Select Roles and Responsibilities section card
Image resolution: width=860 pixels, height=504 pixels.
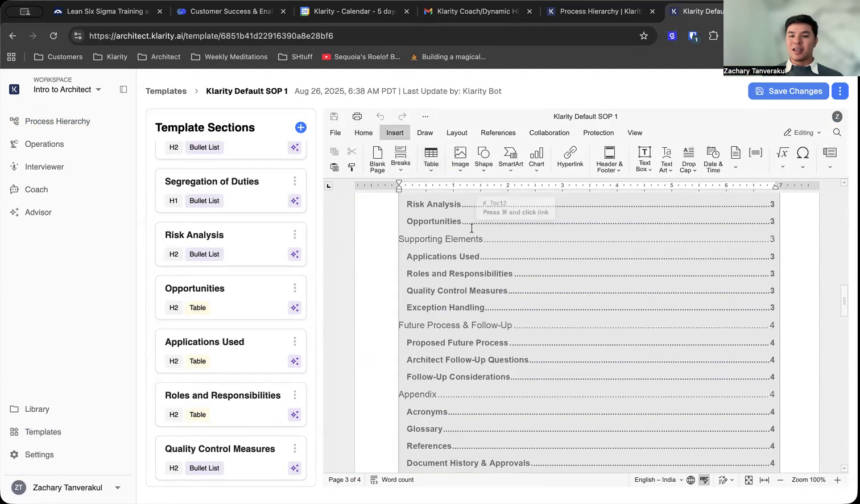[231, 405]
